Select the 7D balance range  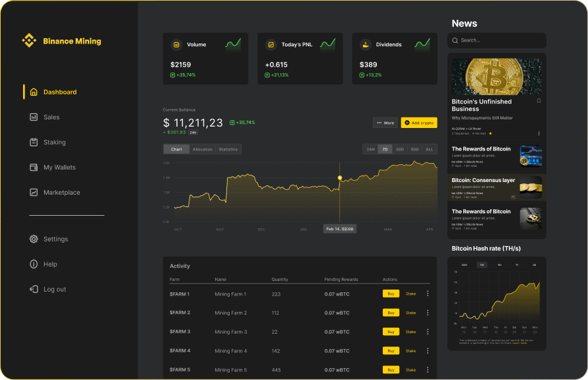coord(385,149)
